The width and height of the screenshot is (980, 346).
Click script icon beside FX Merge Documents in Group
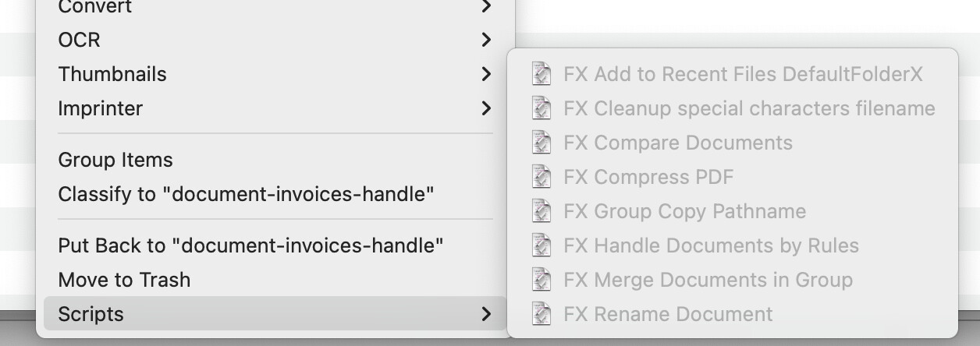pyautogui.click(x=541, y=280)
